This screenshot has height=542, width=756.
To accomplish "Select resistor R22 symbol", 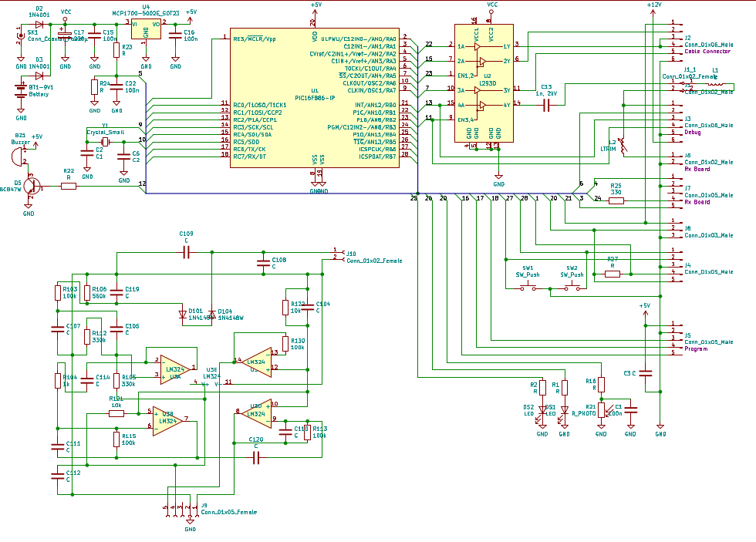I will click(x=69, y=186).
